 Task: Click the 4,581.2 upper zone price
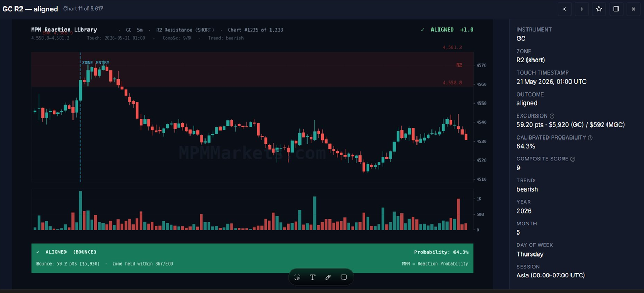pos(452,47)
